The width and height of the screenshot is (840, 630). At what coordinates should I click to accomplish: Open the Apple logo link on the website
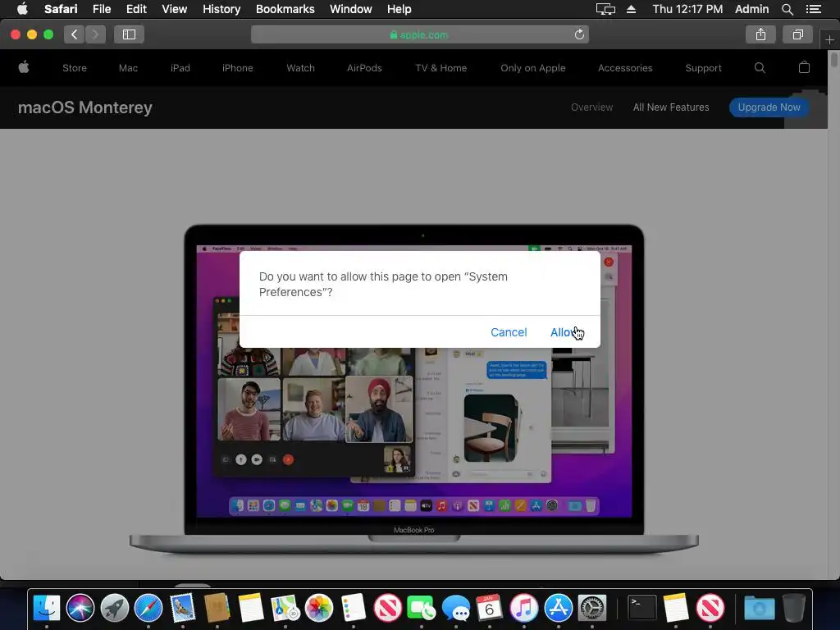(x=24, y=67)
